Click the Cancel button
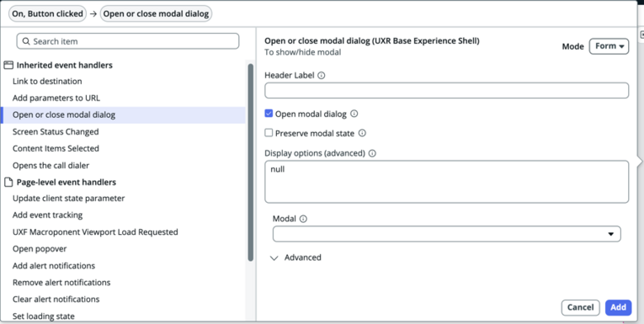 tap(580, 307)
